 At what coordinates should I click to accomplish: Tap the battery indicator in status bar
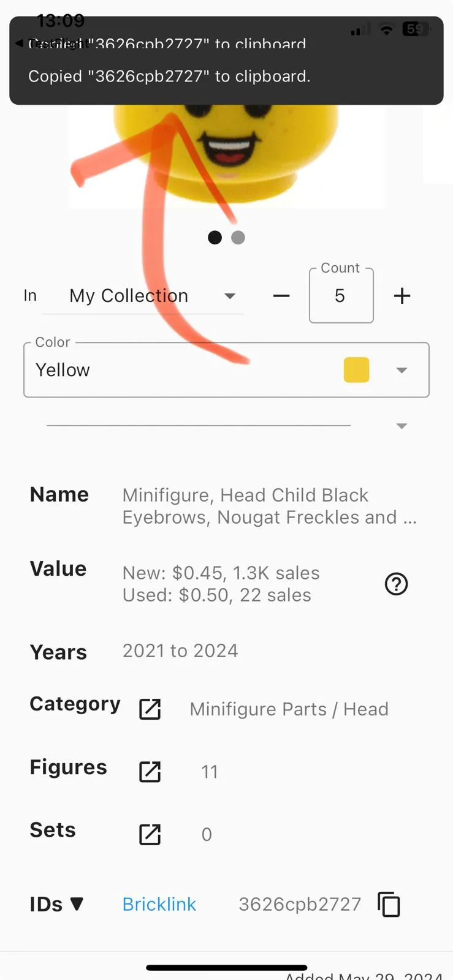coord(415,29)
